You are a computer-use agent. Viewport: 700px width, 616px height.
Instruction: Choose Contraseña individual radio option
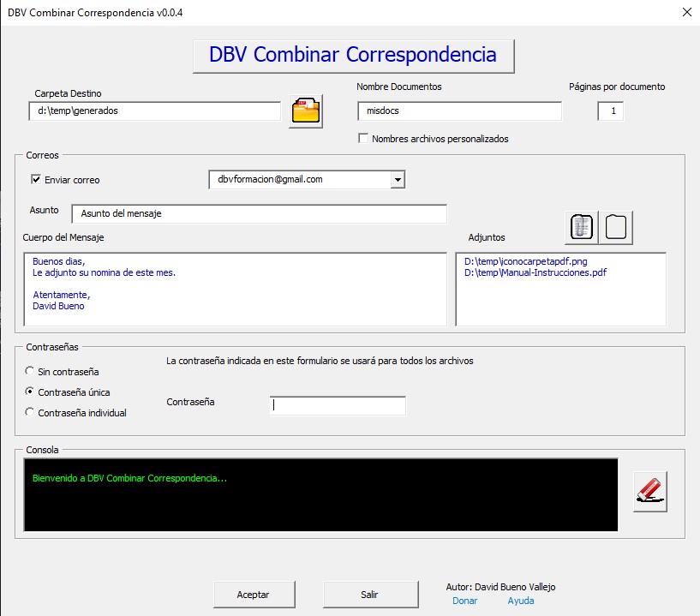[29, 412]
